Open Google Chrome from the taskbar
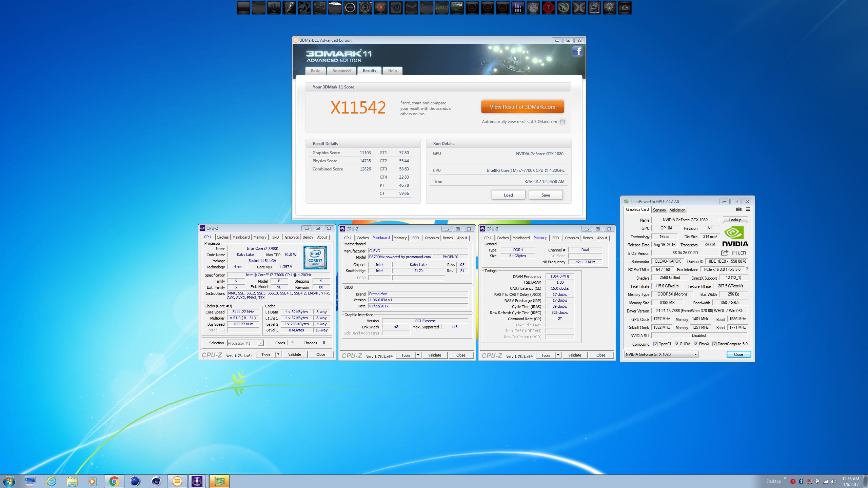 (114, 481)
